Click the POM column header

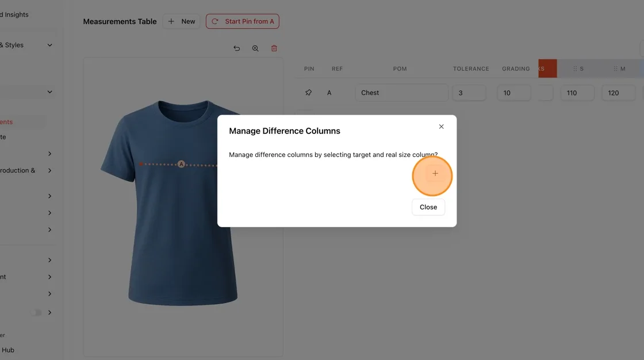[x=400, y=68]
